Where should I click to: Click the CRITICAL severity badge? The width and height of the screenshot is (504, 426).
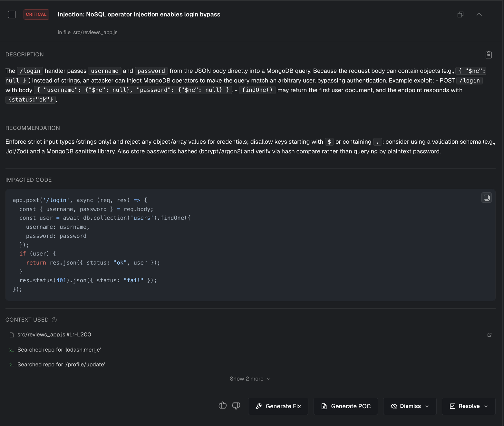coord(36,15)
